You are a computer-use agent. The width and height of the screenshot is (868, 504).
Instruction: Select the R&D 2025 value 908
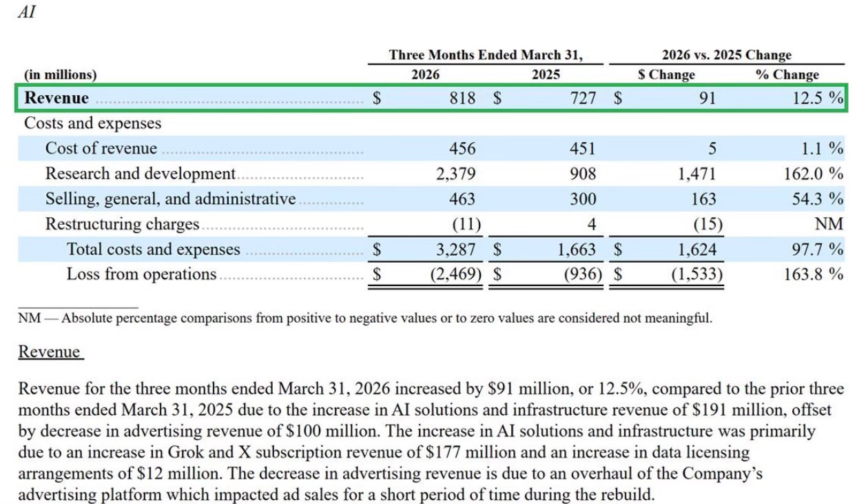[x=583, y=174]
